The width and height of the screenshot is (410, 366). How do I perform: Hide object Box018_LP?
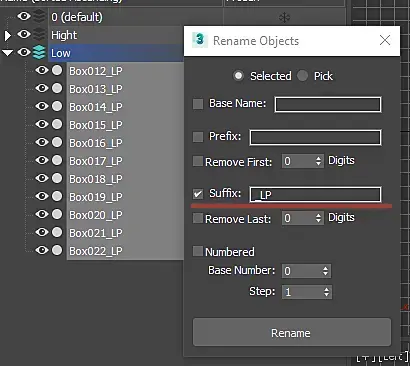tap(42, 178)
